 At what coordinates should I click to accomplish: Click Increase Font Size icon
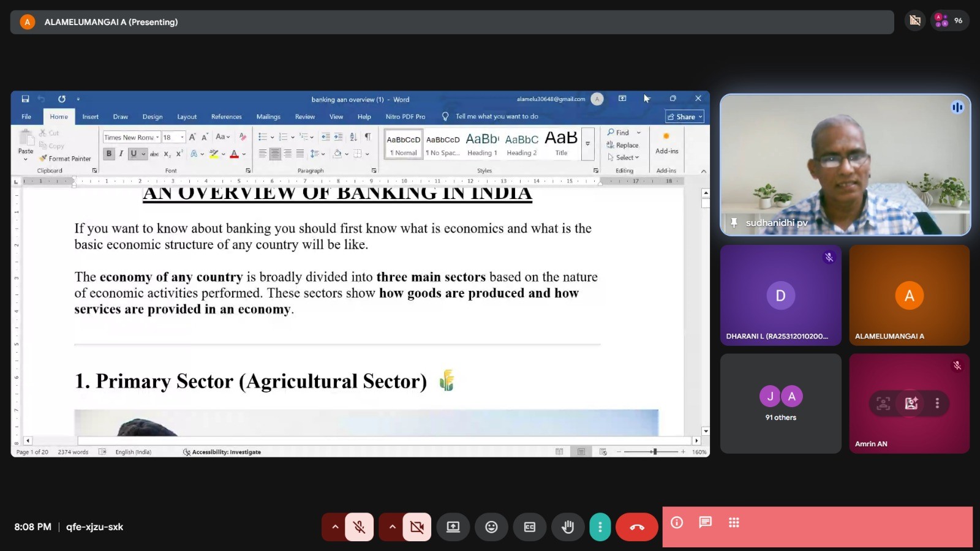192,137
